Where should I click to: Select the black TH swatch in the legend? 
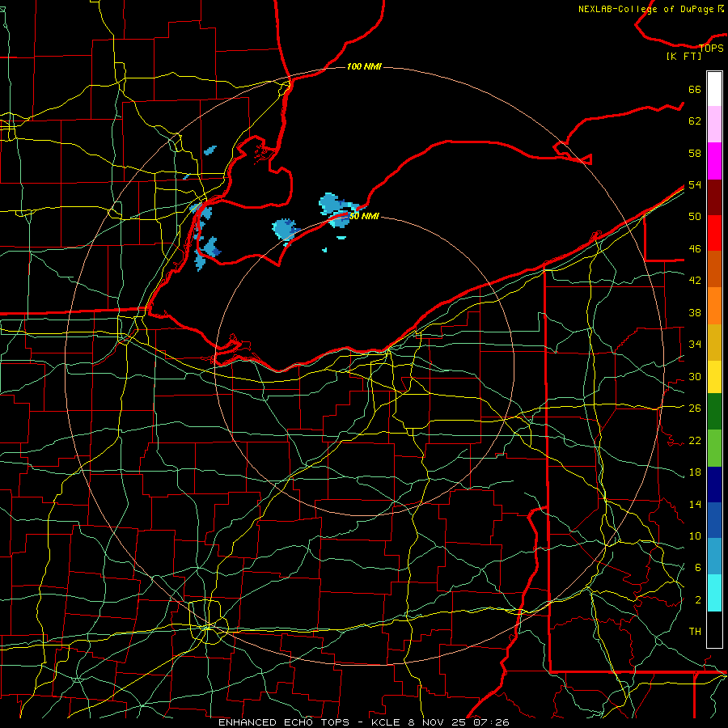(x=714, y=629)
